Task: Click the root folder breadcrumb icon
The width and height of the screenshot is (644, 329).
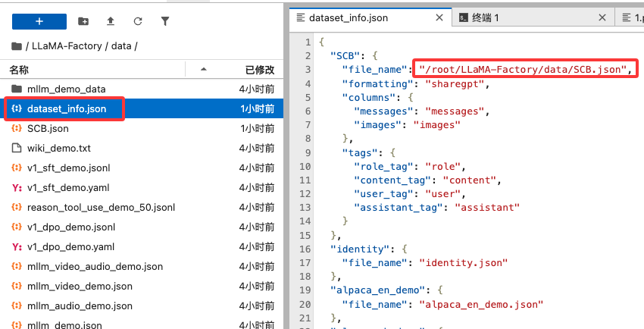Action: [x=17, y=46]
